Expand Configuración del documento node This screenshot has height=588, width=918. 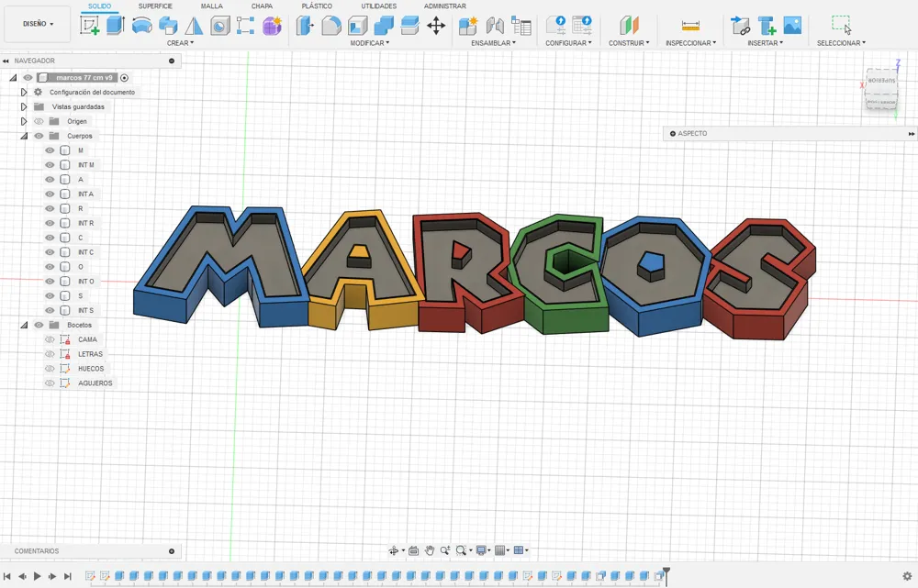[24, 93]
